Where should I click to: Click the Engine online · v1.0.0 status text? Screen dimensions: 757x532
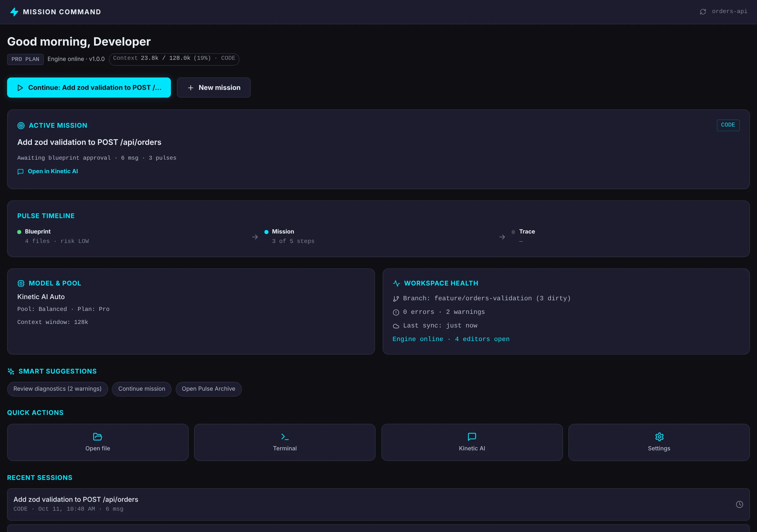point(76,59)
